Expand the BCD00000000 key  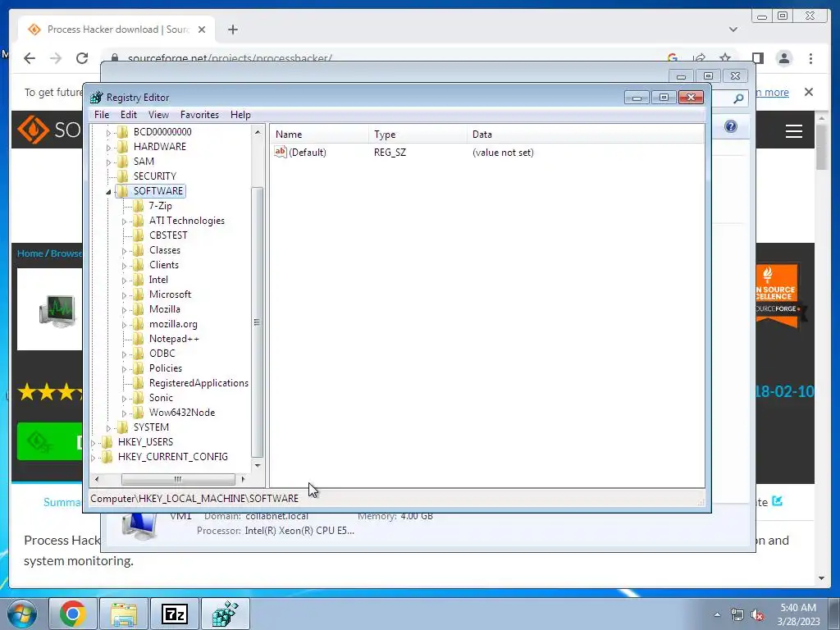(x=108, y=132)
